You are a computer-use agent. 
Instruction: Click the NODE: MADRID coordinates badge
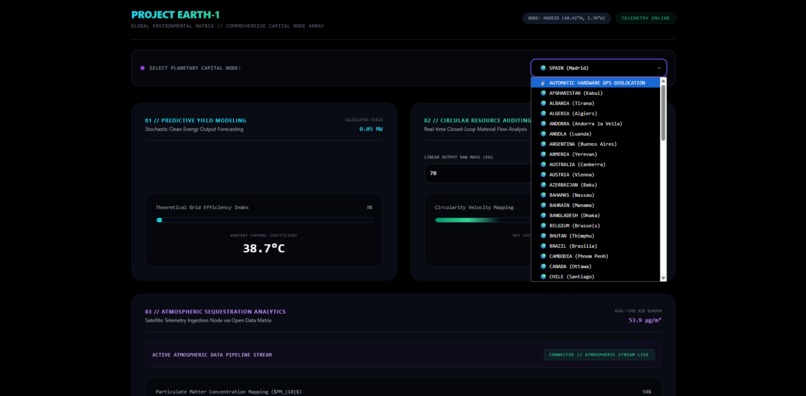pos(566,18)
